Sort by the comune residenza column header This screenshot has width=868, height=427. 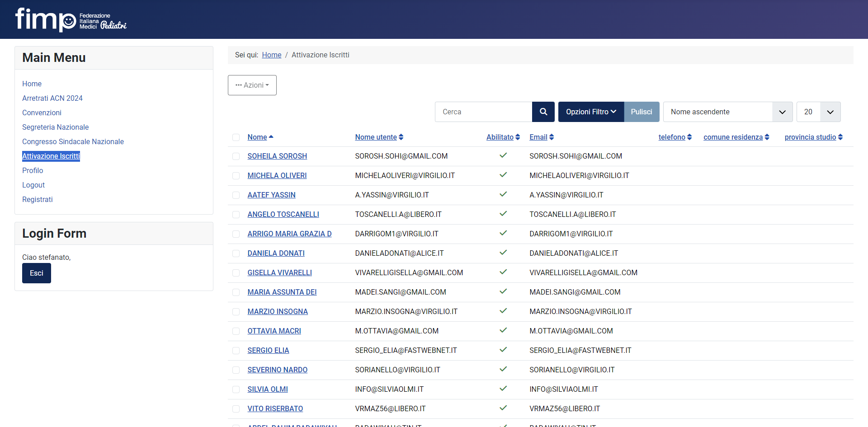(x=733, y=137)
